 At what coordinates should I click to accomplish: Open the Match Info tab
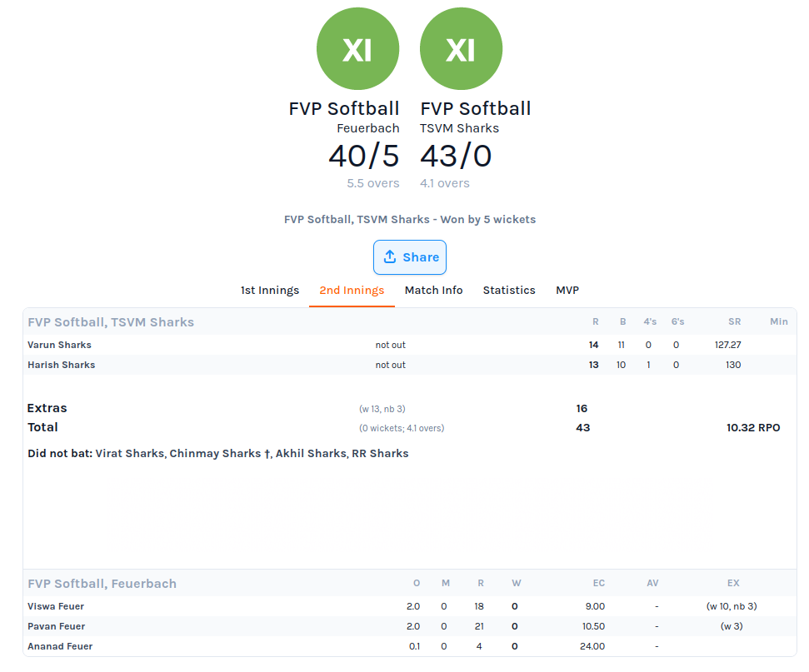(433, 291)
